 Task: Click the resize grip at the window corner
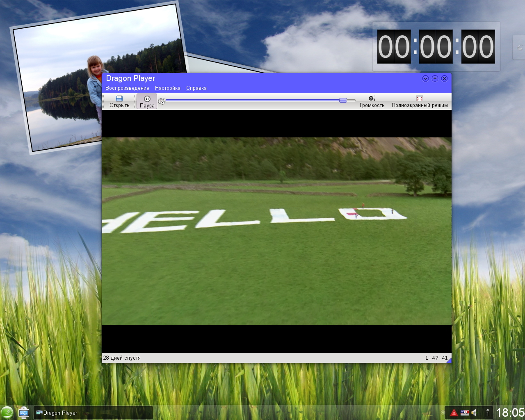point(449,360)
